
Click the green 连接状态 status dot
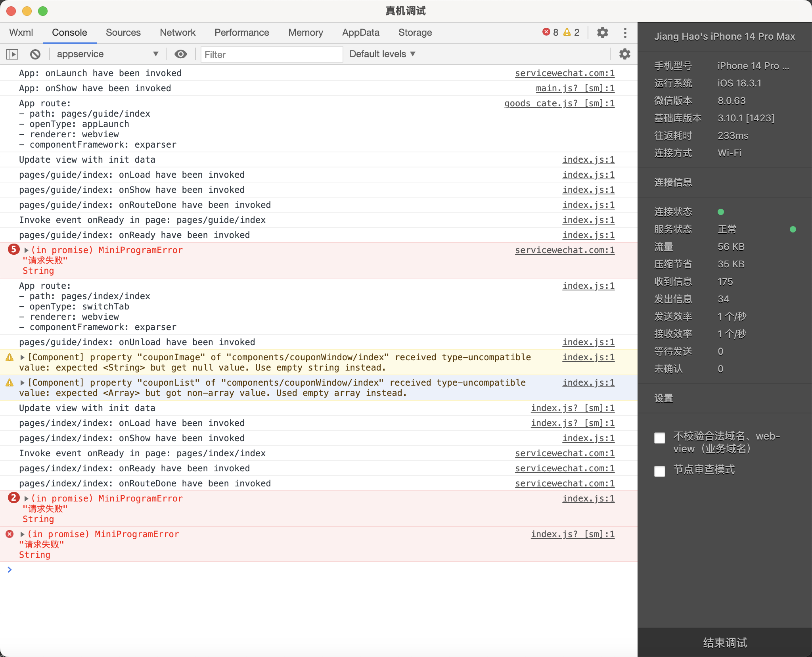721,212
